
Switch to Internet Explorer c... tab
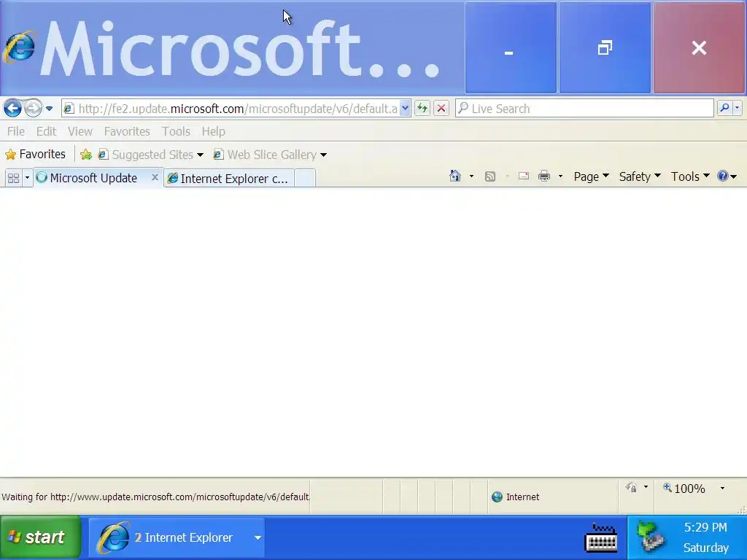(228, 179)
